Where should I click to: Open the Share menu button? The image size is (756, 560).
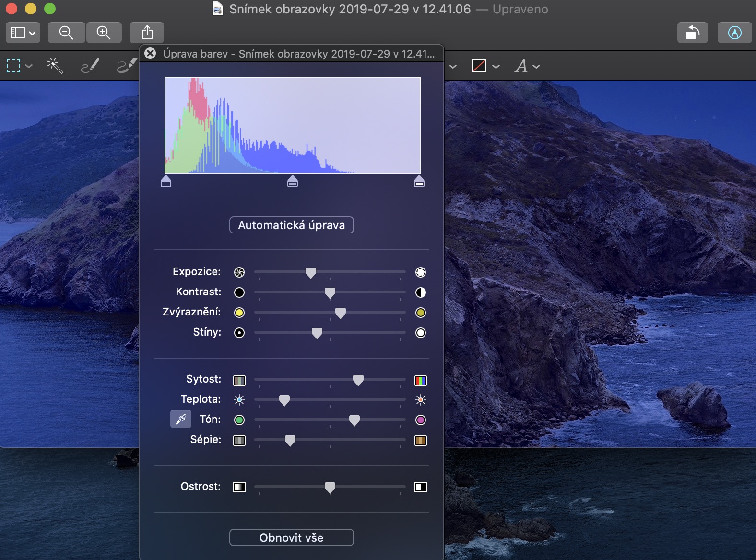[x=147, y=33]
